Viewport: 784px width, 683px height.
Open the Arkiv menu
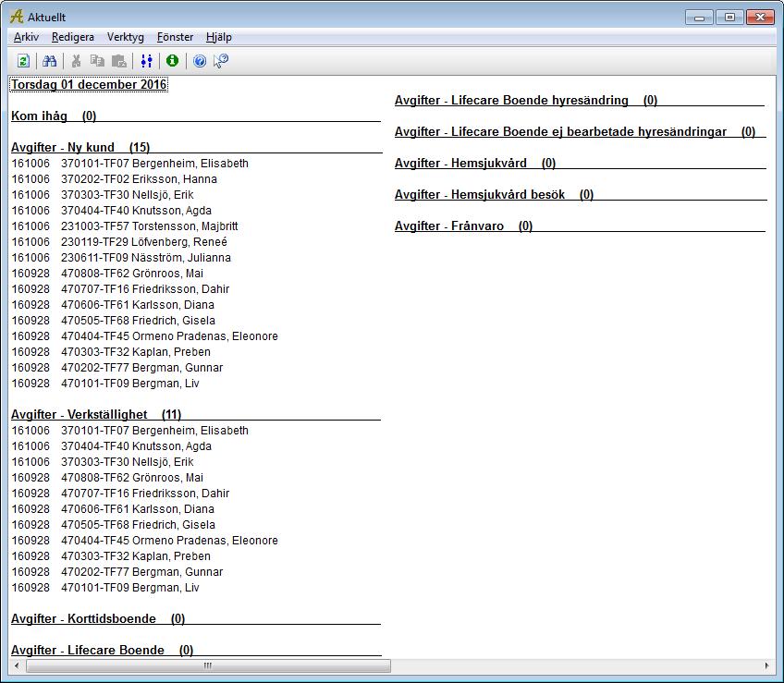(26, 37)
